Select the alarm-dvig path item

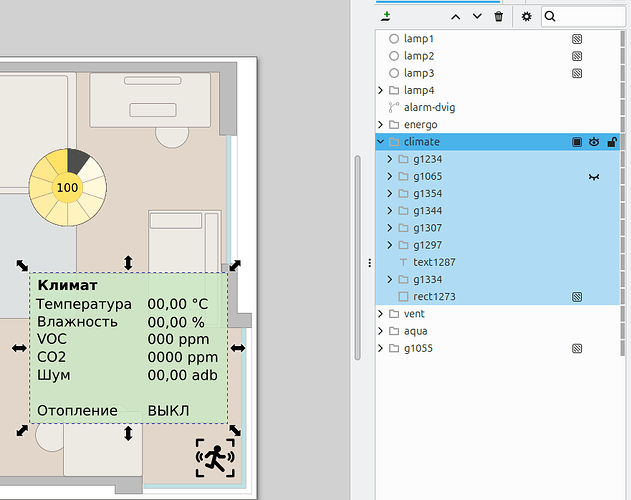pyautogui.click(x=429, y=108)
